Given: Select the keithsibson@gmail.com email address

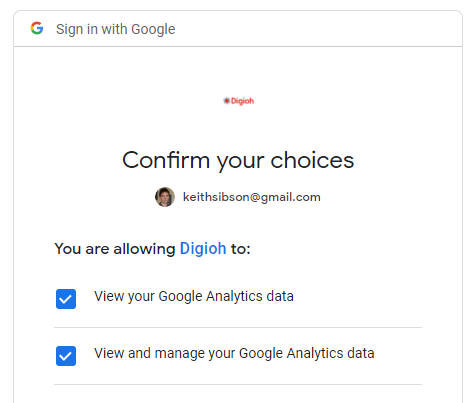Looking at the screenshot, I should pos(252,197).
